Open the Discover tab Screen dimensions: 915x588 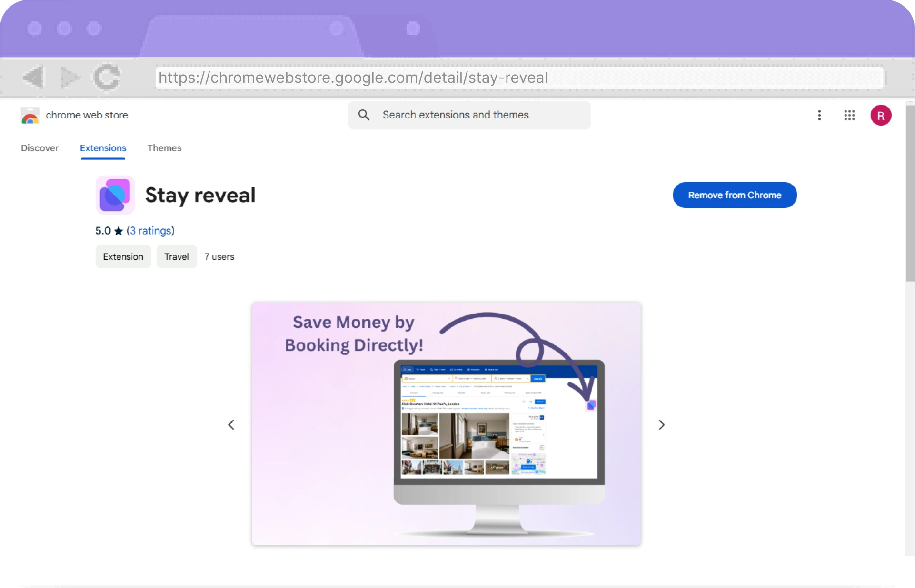pos(40,148)
